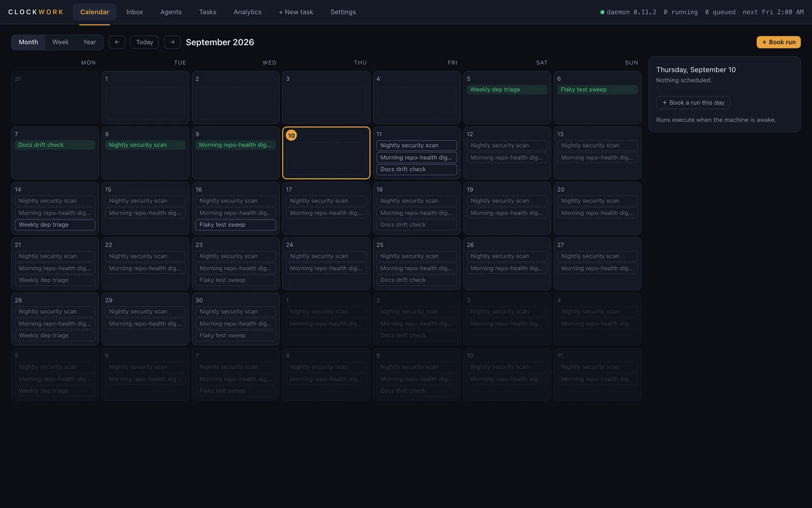Open Flaky test sweep on September 6
Viewport: 812px width, 508px height.
[597, 89]
